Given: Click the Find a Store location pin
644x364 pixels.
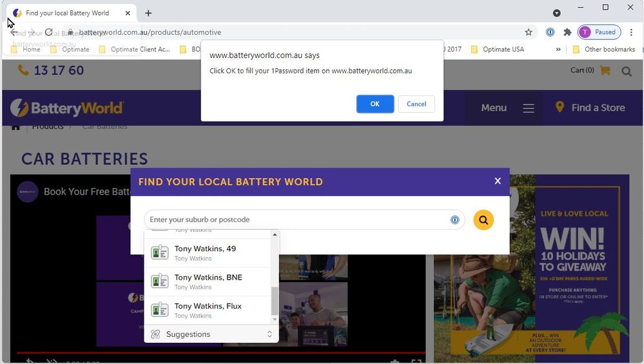Looking at the screenshot, I should pyautogui.click(x=560, y=108).
